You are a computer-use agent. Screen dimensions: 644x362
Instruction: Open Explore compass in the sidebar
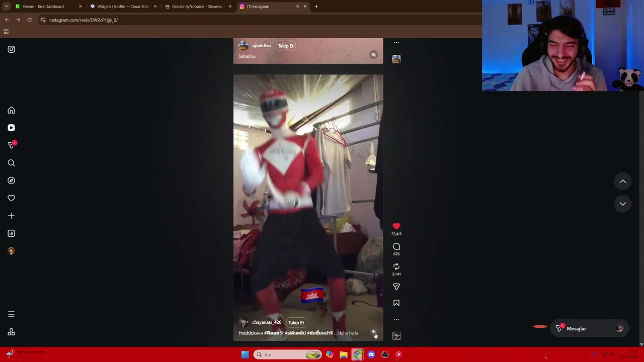(x=11, y=180)
